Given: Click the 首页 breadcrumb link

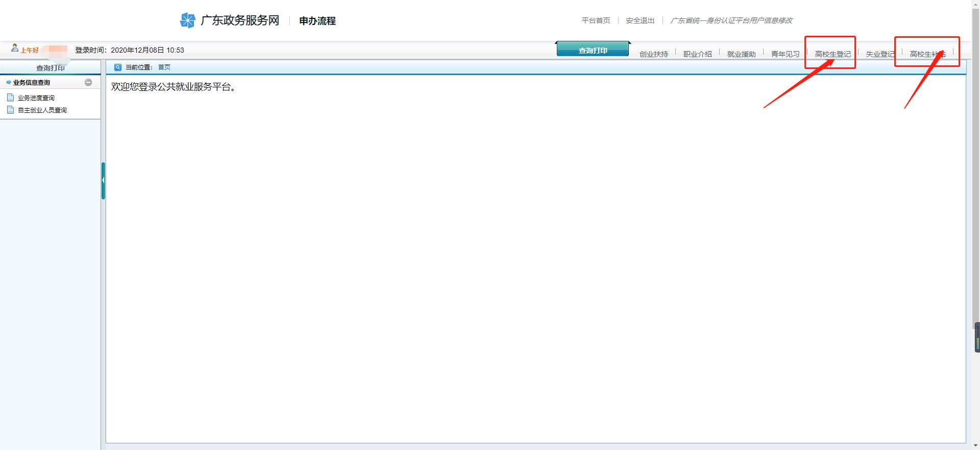Looking at the screenshot, I should pyautogui.click(x=164, y=67).
